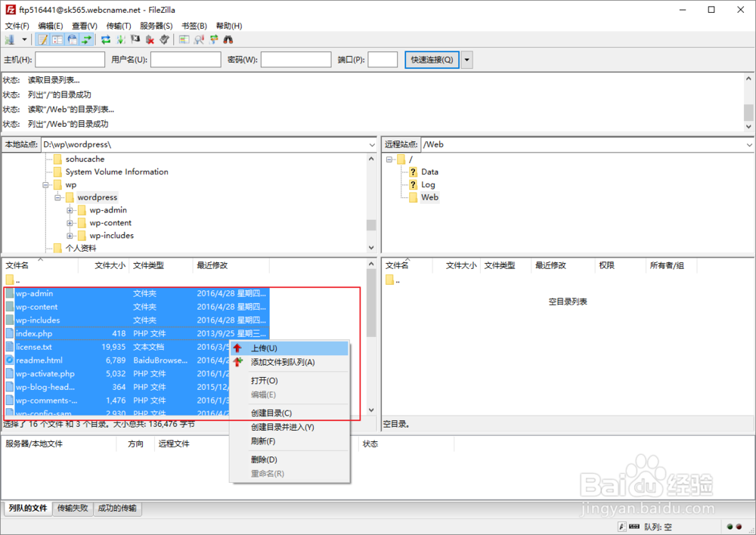The width and height of the screenshot is (756, 535).
Task: Toggle synchronized browsing icon
Action: tap(214, 40)
